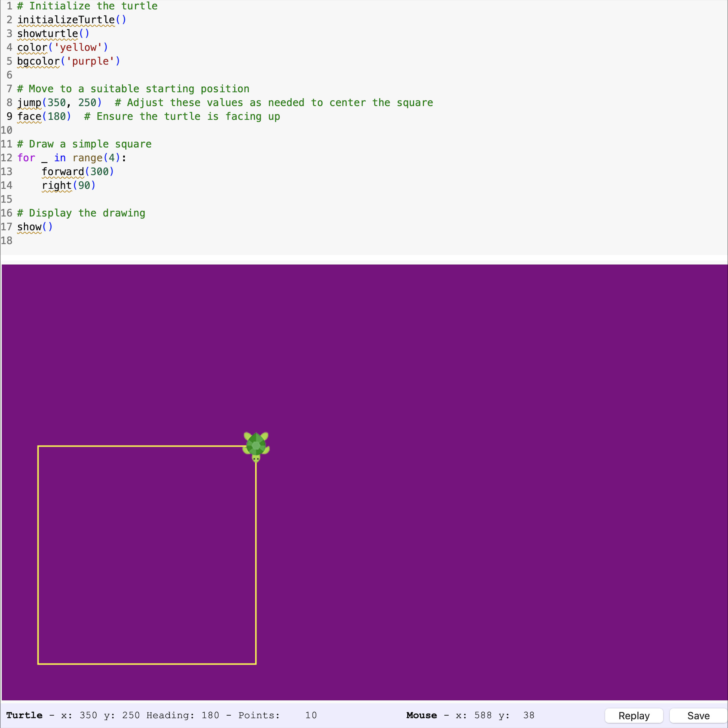Click the comment 'Display the drawing'
Image resolution: width=728 pixels, height=728 pixels.
tap(81, 213)
